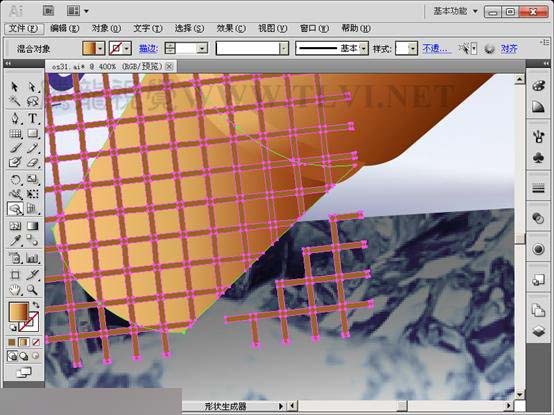Click the Shape Builder tool
This screenshot has height=415, width=554.
(x=15, y=209)
